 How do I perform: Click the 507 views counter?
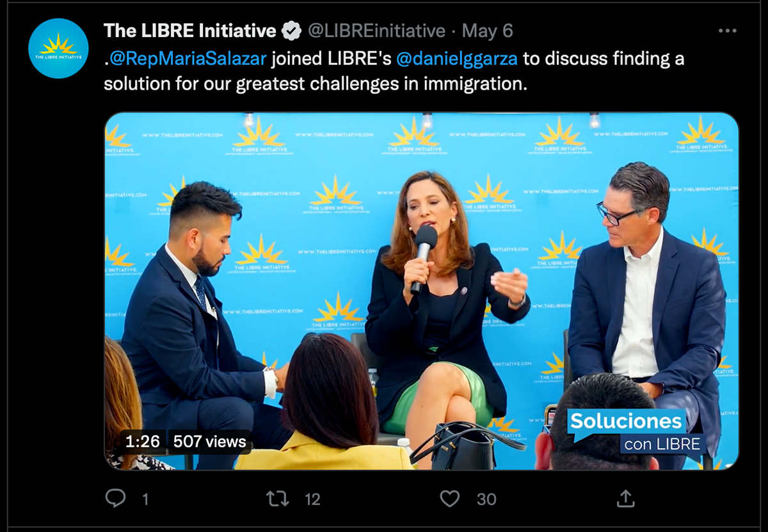click(x=209, y=442)
